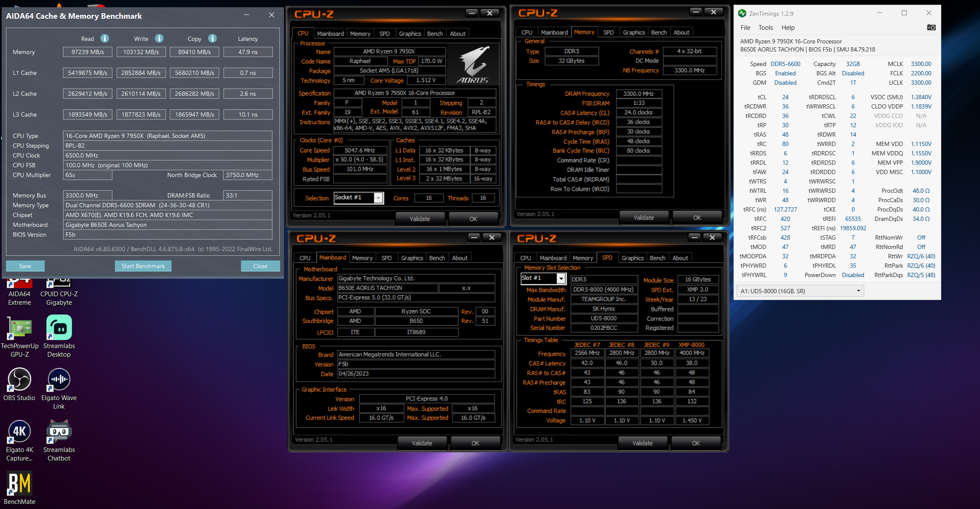Switch to Graphics tab in top-left CPU-Z
This screenshot has width=980, height=509.
click(410, 34)
